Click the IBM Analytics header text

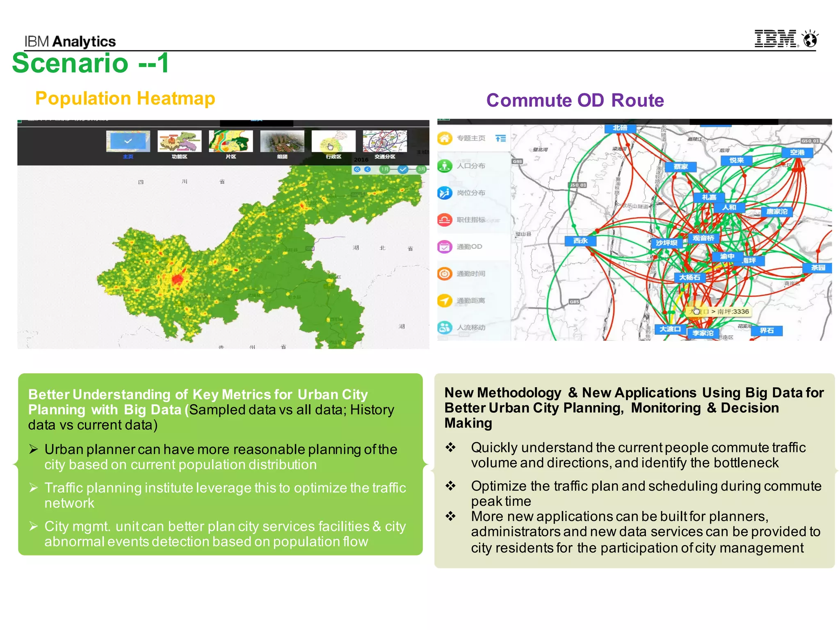(70, 41)
